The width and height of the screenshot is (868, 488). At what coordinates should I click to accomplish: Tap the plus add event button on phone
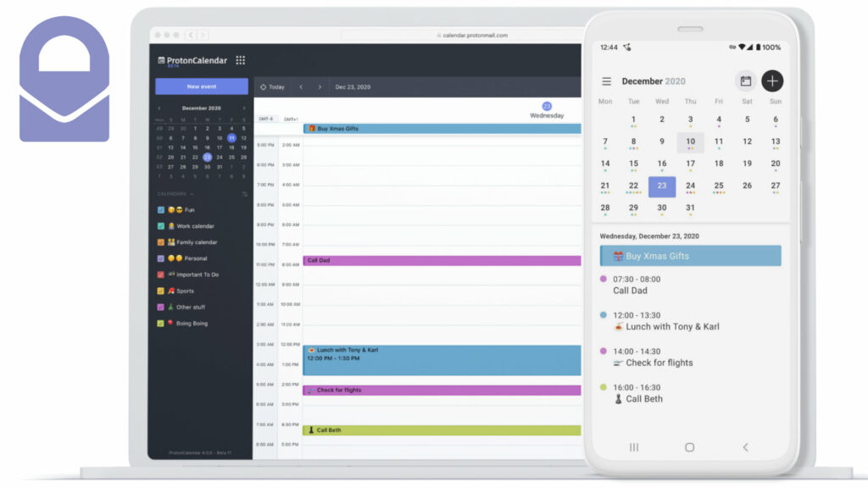(x=772, y=80)
